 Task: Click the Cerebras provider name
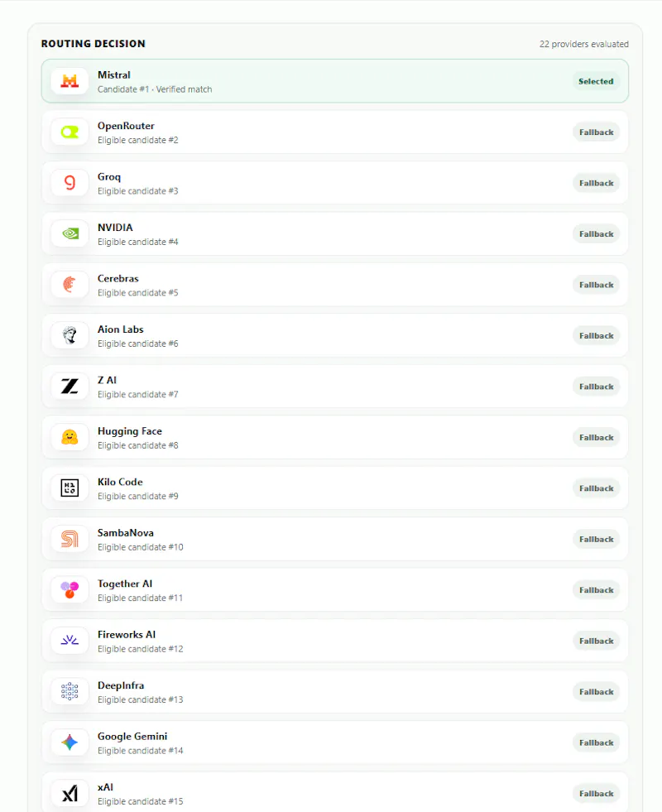[118, 279]
